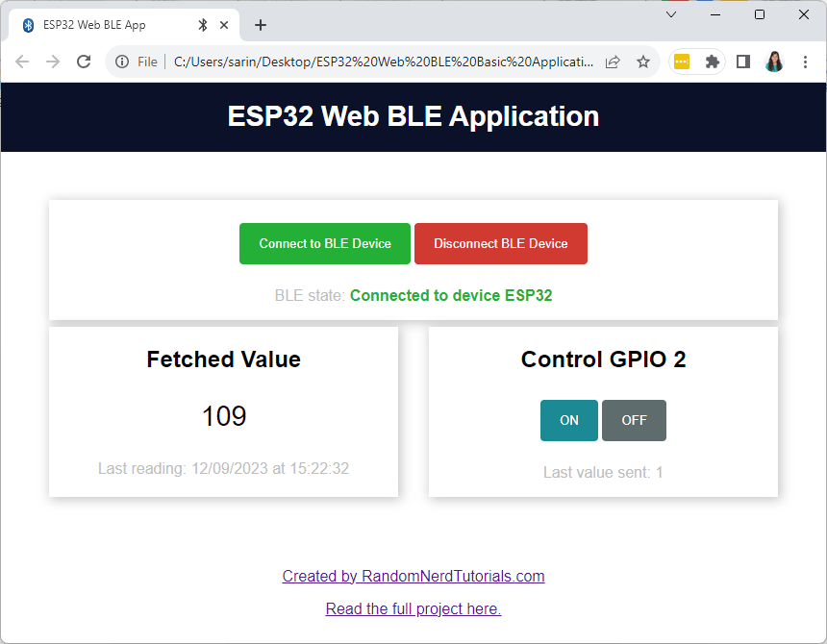Turn OFF GPIO 2
Viewport: 827px width, 644px height.
pos(634,420)
